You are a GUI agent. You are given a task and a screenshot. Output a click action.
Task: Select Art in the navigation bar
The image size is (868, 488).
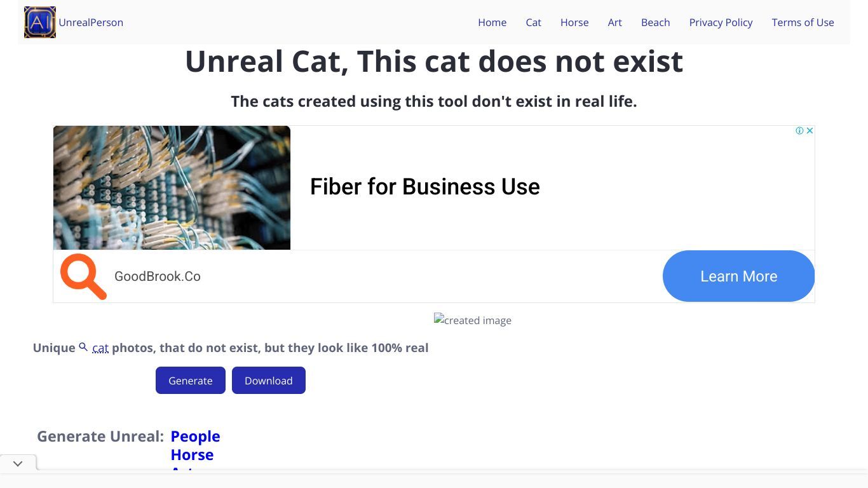(x=615, y=22)
